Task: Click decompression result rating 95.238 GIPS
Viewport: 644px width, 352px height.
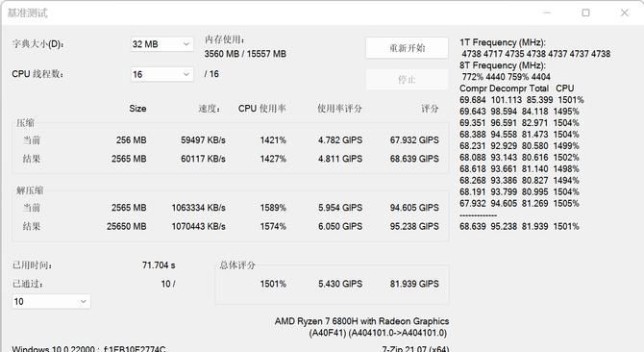Action: [x=414, y=226]
